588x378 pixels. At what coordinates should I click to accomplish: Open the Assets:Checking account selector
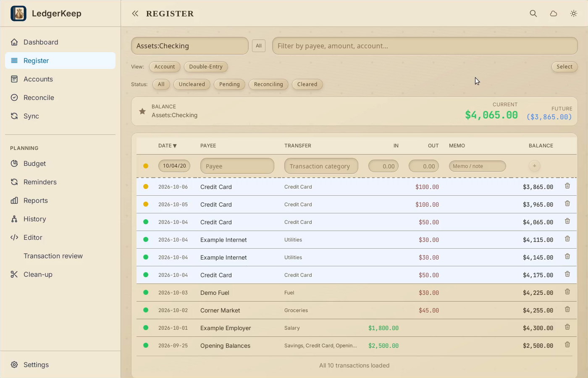(190, 46)
